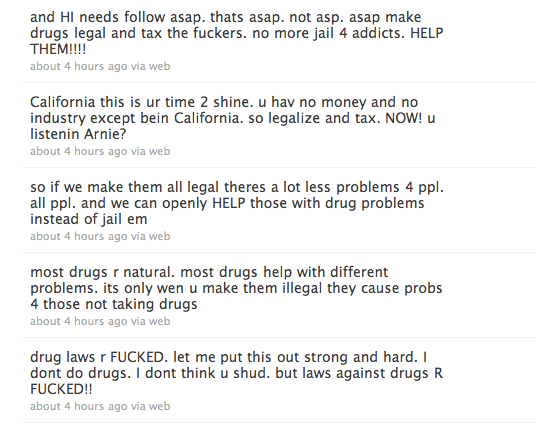Click the word 'Arnie?' in the California tweet
Screen dimensions: 559x430
pyautogui.click(x=105, y=134)
